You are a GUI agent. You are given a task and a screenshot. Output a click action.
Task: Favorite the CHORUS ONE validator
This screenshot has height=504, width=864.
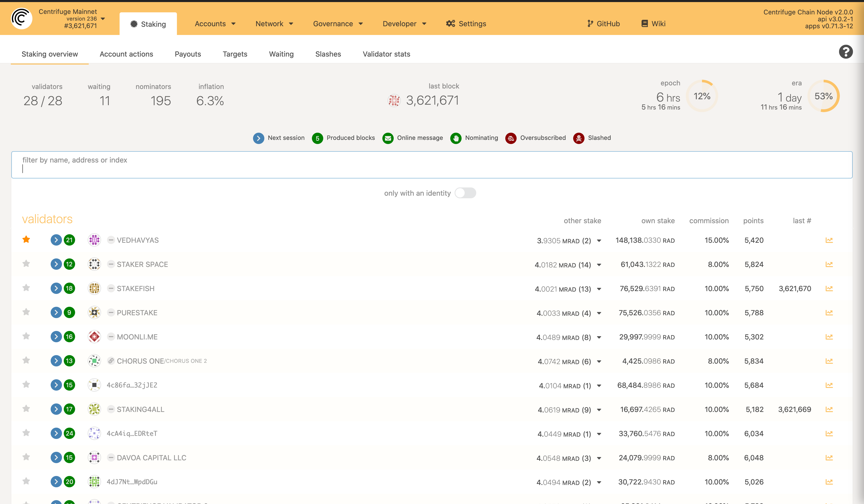click(26, 360)
